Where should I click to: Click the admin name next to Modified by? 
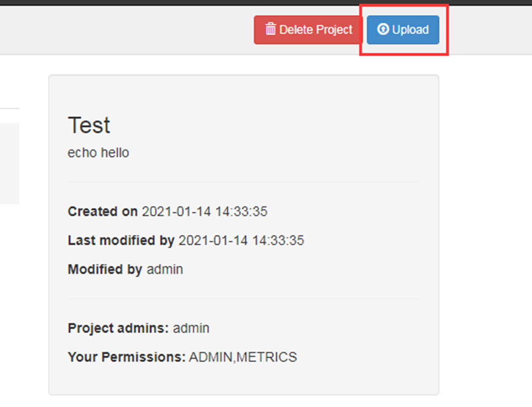pyautogui.click(x=165, y=269)
